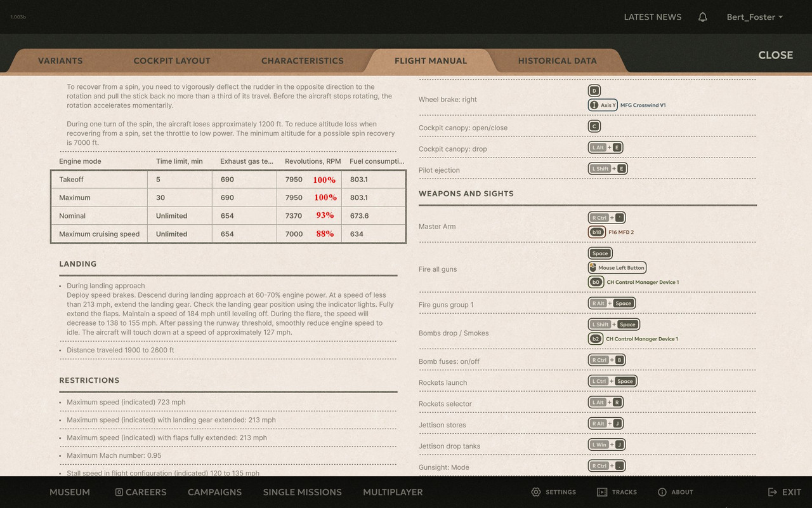
Task: Go to SINGLE MISSIONS
Action: pos(302,492)
